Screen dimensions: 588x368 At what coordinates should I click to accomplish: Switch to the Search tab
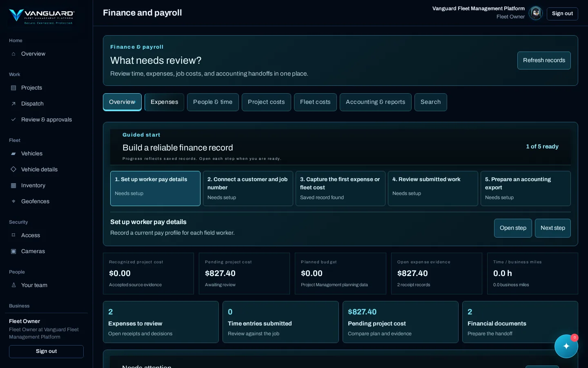tap(431, 102)
